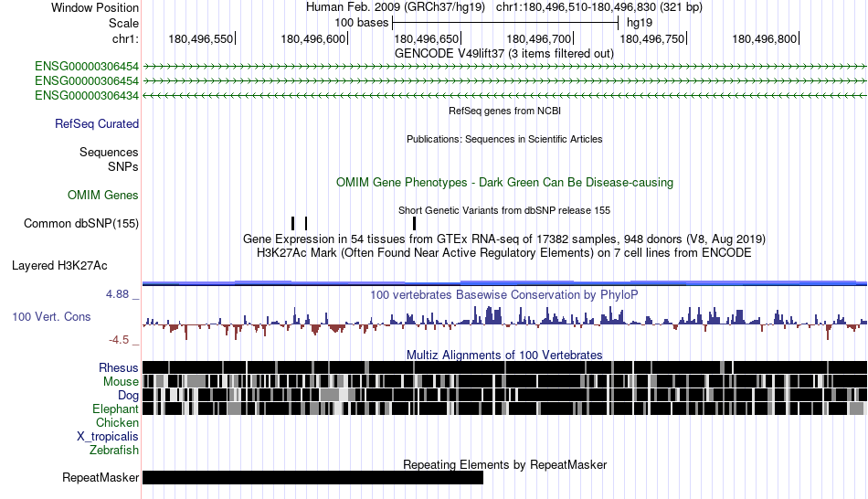Viewport: 868px width, 499px height.
Task: Click the chr1: base position label
Action: tap(125, 38)
